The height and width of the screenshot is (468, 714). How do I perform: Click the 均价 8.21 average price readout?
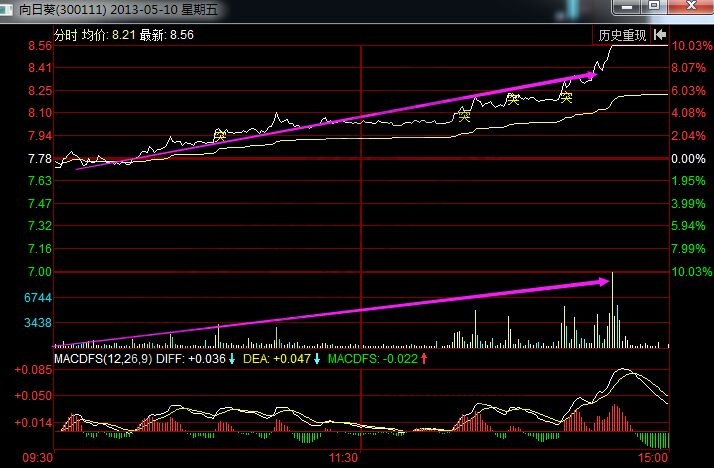tap(108, 35)
